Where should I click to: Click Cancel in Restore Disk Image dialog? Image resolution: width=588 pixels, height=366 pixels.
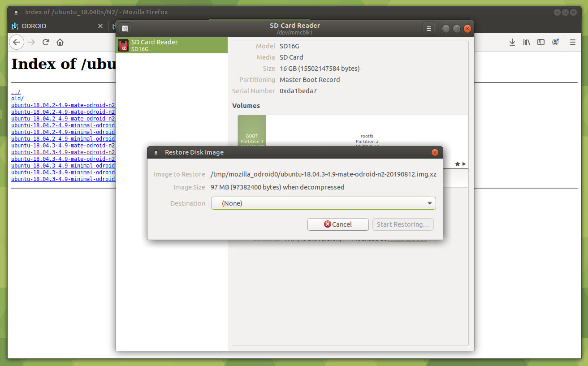tap(338, 224)
